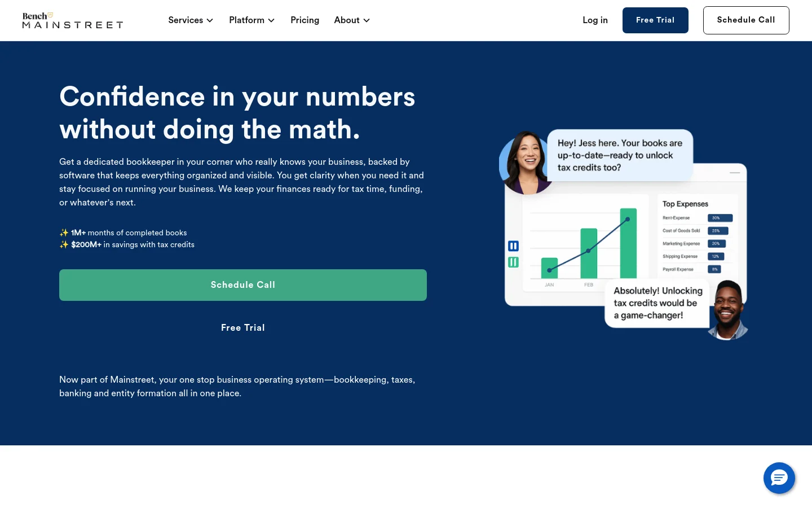The width and height of the screenshot is (812, 508).
Task: Click Jess's profile photo avatar
Action: (524, 163)
